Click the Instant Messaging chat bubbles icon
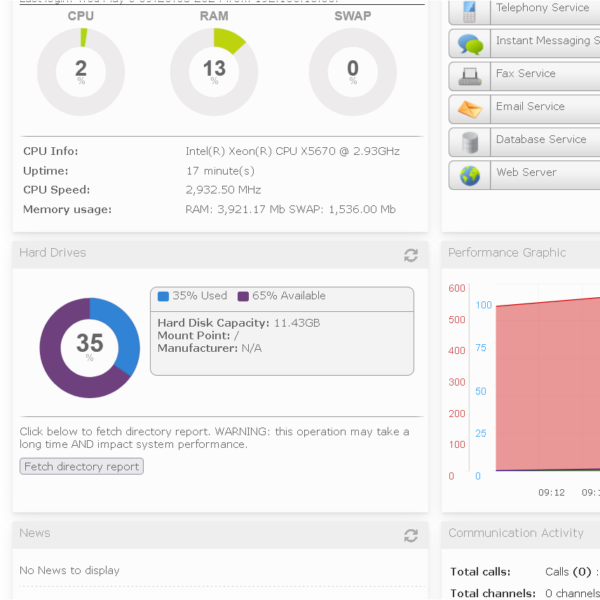Viewport: 600px width, 600px height. click(469, 44)
